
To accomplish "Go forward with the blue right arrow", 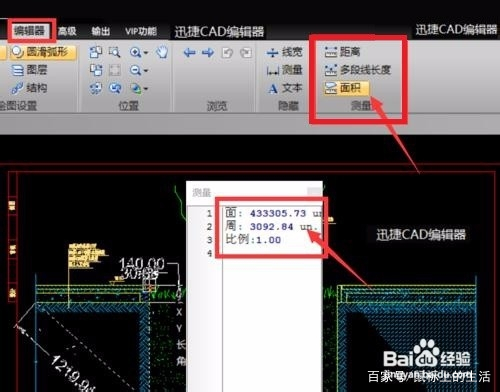I will pos(208,53).
